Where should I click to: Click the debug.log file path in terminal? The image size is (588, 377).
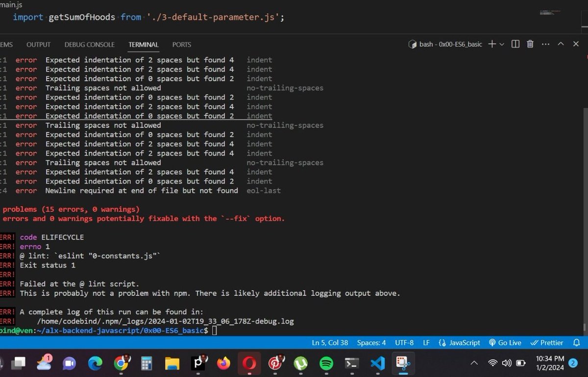click(166, 321)
